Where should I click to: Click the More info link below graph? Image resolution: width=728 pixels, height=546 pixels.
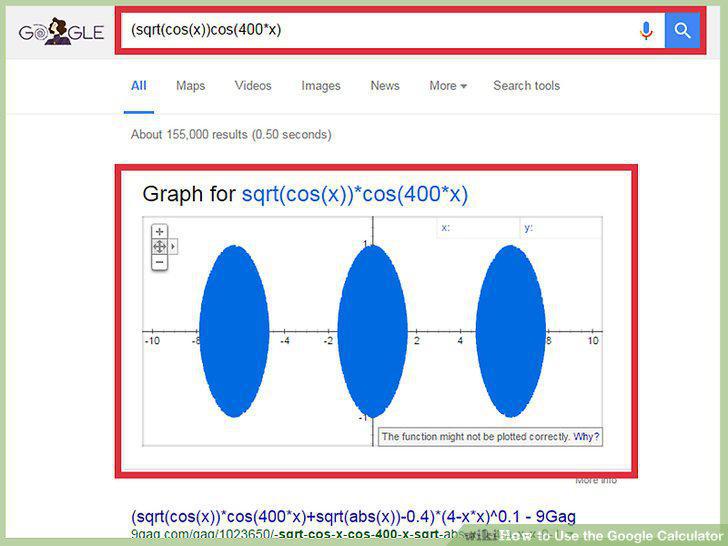[596, 481]
